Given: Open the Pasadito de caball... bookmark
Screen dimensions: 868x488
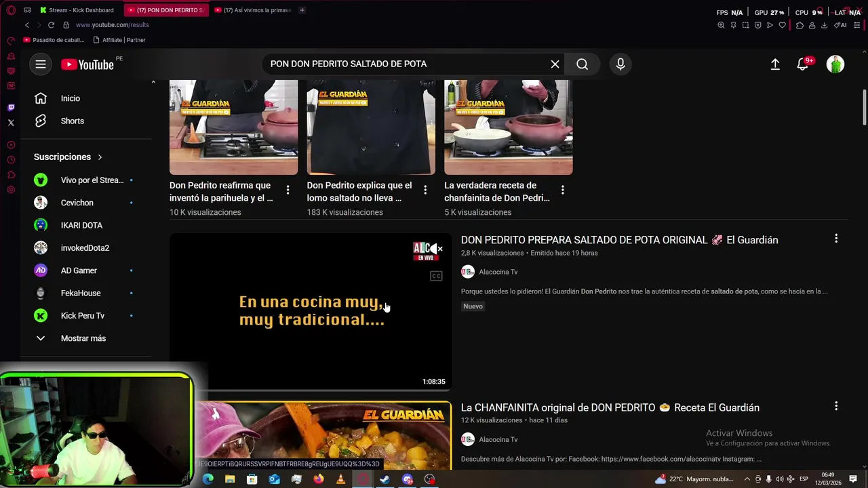Looking at the screenshot, I should click(x=53, y=40).
